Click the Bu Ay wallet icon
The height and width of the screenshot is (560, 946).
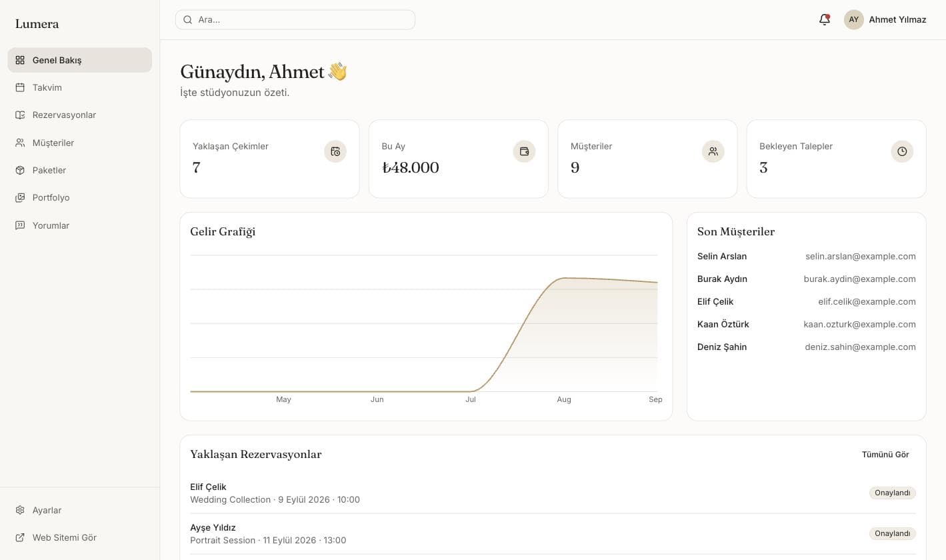click(x=524, y=151)
